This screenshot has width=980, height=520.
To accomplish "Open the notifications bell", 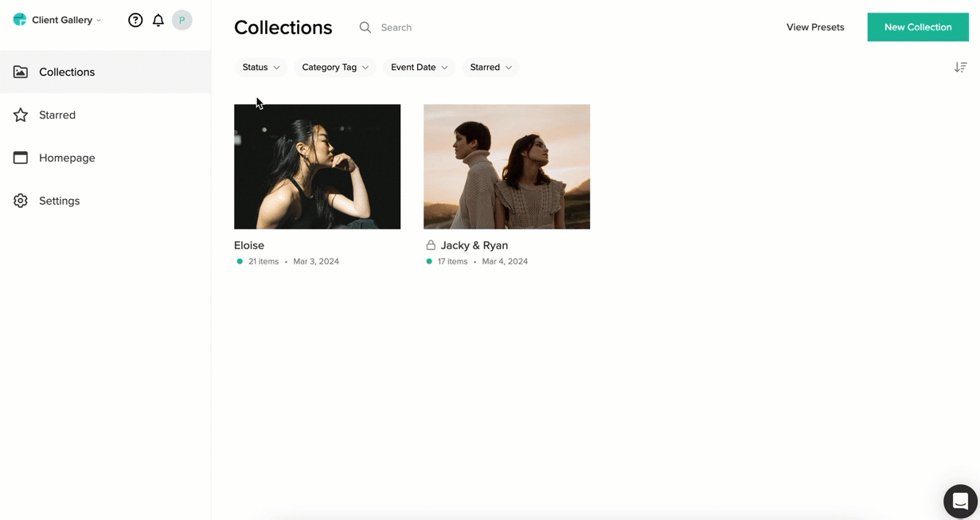I will pyautogui.click(x=158, y=20).
